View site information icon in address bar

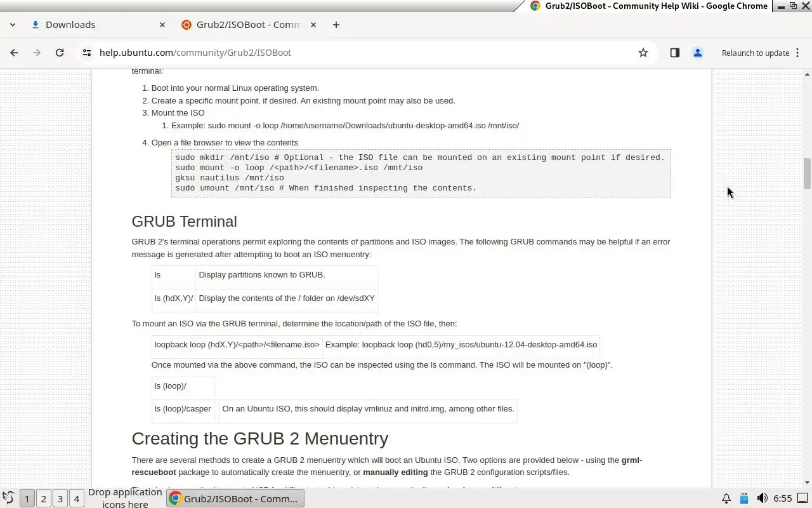coord(87,53)
